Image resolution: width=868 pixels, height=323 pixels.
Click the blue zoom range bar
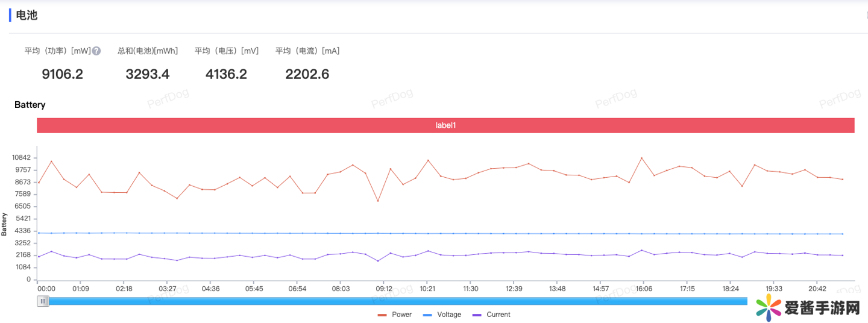point(398,301)
